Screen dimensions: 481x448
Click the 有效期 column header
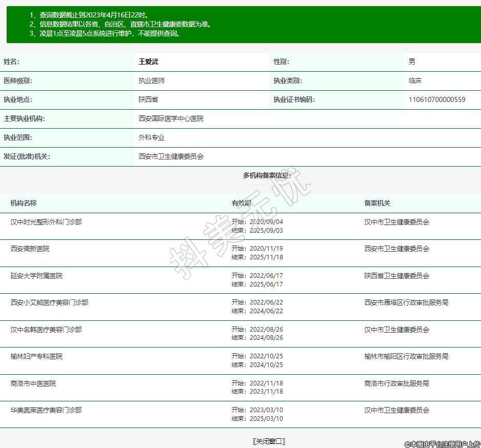242,203
